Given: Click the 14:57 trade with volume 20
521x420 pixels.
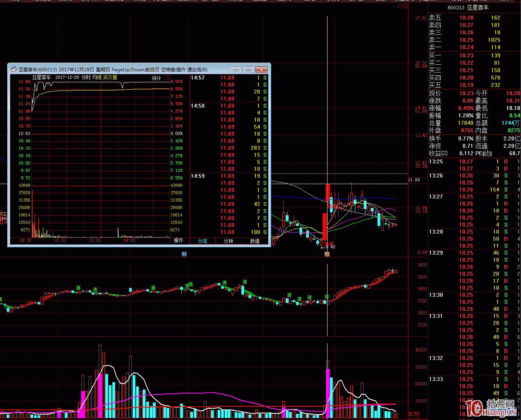Looking at the screenshot, I should click(229, 92).
